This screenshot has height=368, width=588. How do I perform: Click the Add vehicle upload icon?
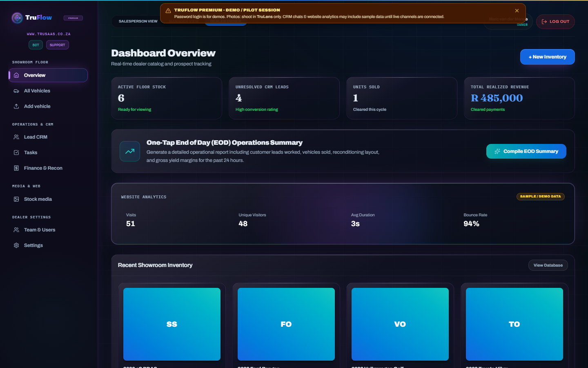click(16, 106)
